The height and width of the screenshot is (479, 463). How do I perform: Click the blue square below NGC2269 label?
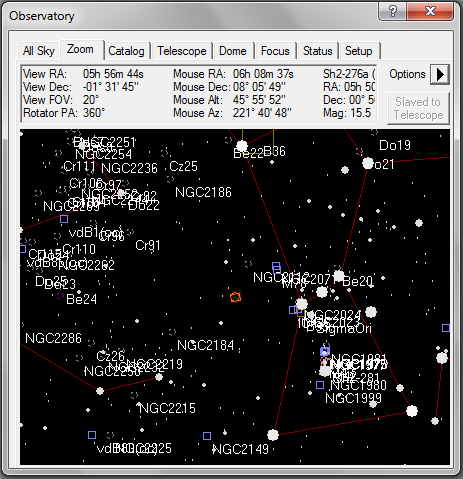64,219
